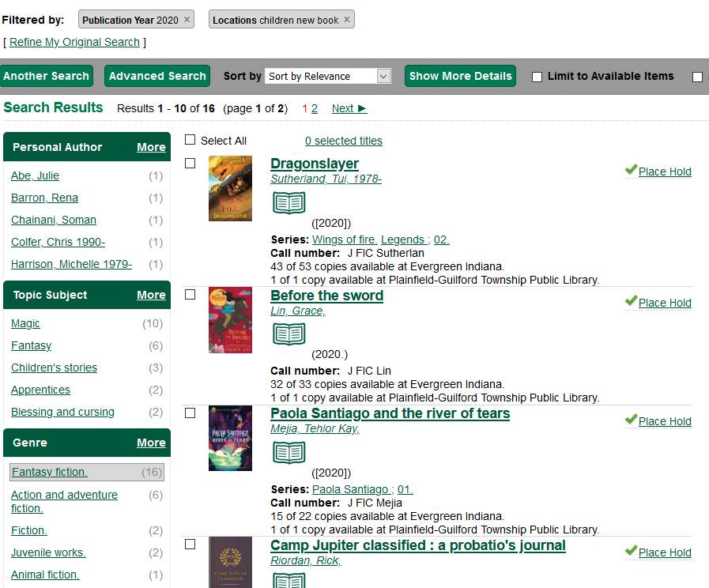
Task: Open the Sort by Relevance dropdown
Action: pyautogui.click(x=328, y=76)
